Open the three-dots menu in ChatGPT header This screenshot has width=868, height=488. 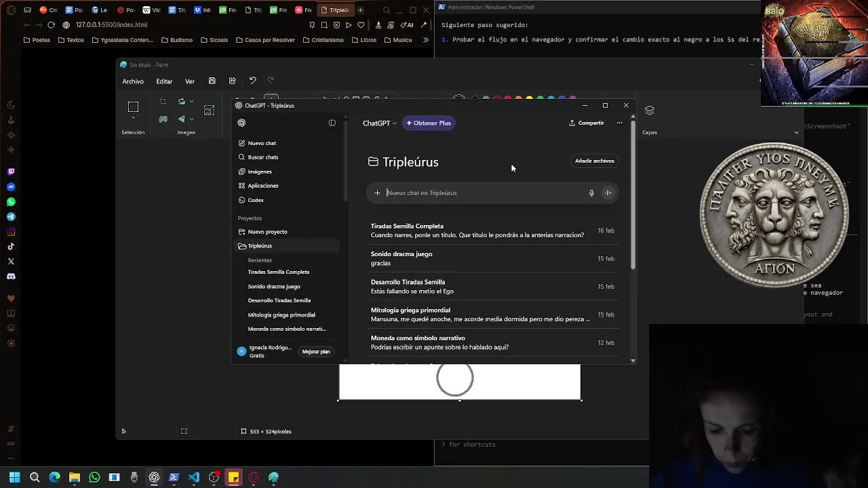619,123
